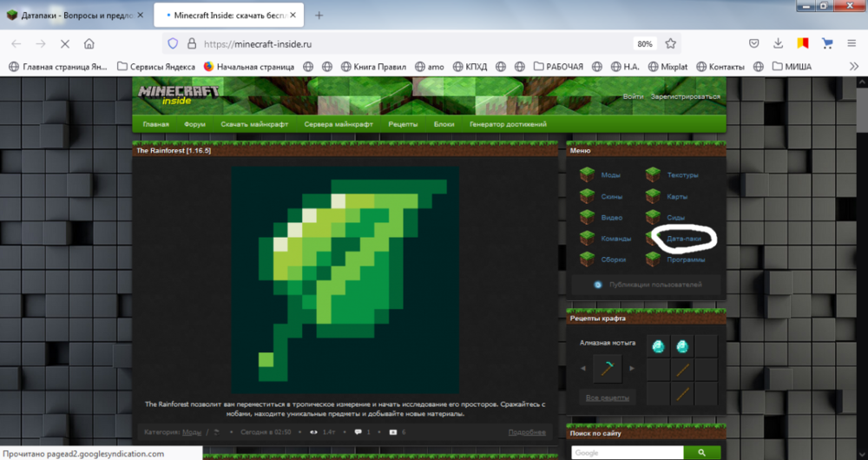Screen dimensions: 868x460
Task: Close the Датапаки tab
Action: point(140,15)
